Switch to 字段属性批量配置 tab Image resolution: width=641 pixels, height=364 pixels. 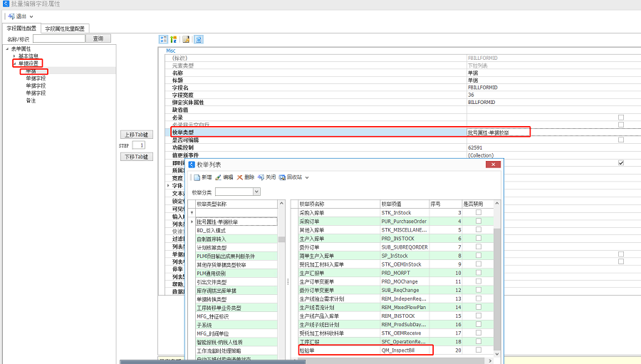(x=64, y=28)
